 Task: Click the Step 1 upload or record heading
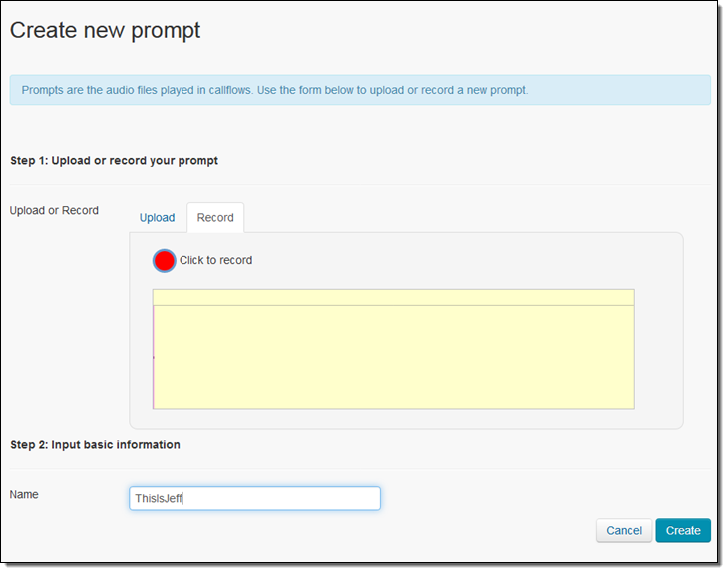(x=115, y=161)
